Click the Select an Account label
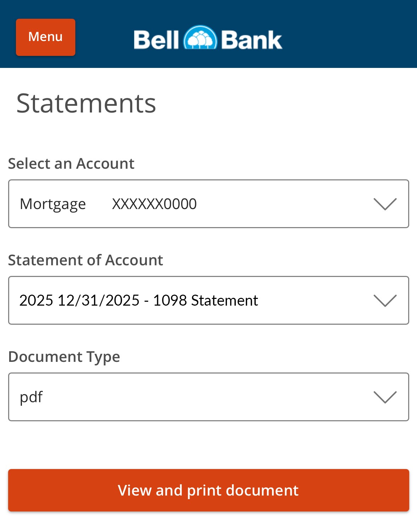The width and height of the screenshot is (417, 532). pyautogui.click(x=71, y=163)
